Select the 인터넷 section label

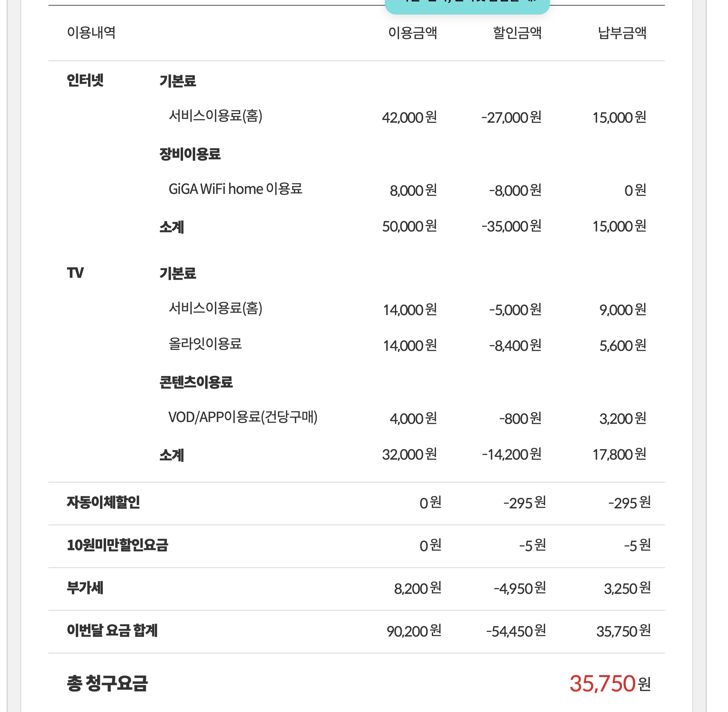pos(85,80)
